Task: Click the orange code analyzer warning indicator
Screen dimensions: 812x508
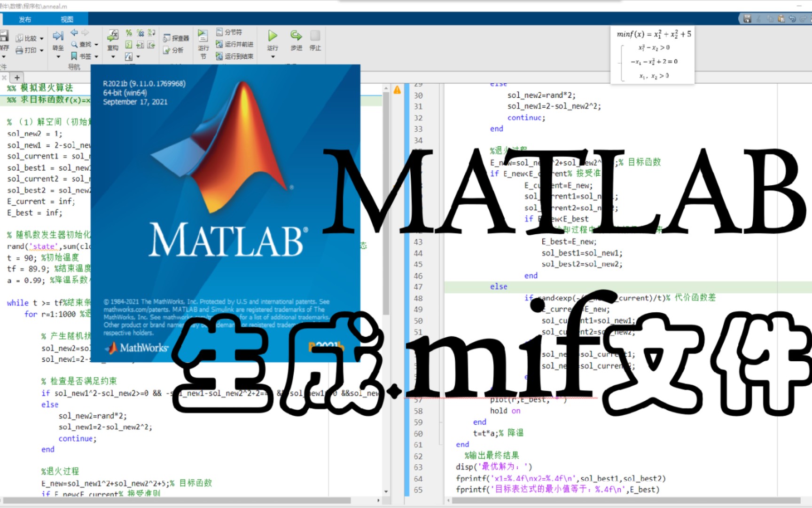Action: [397, 89]
